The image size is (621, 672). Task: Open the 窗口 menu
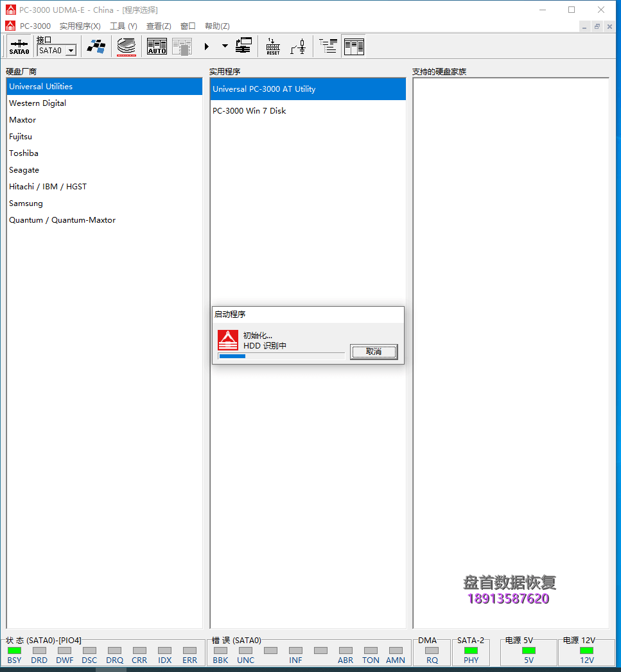point(188,26)
